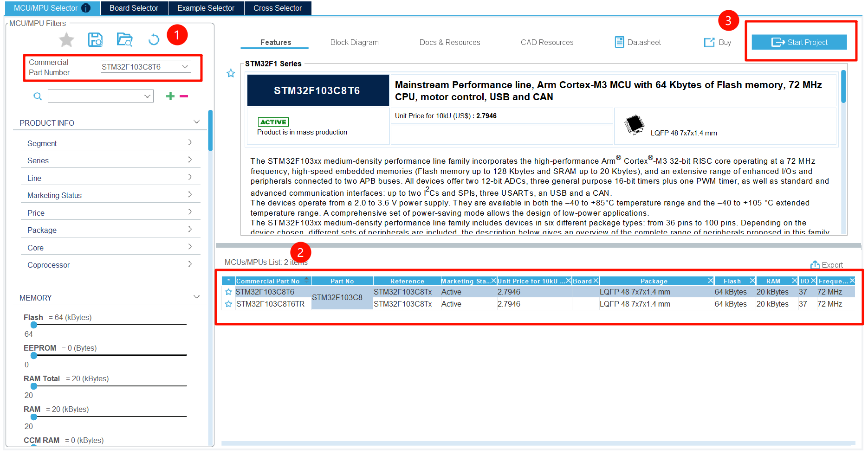Remove the RAM column with its X
Viewport: 868px width, 455px height.
pos(795,281)
